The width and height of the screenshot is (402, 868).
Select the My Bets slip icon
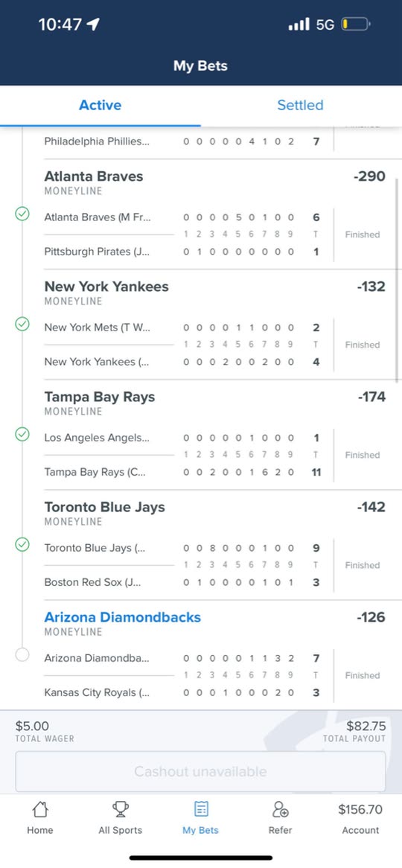click(x=201, y=809)
